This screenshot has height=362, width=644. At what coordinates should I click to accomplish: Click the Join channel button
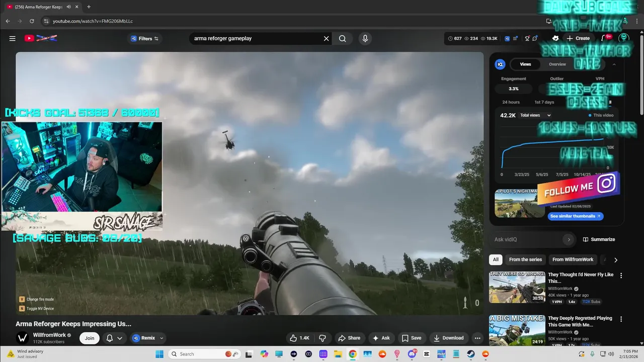pyautogui.click(x=90, y=338)
